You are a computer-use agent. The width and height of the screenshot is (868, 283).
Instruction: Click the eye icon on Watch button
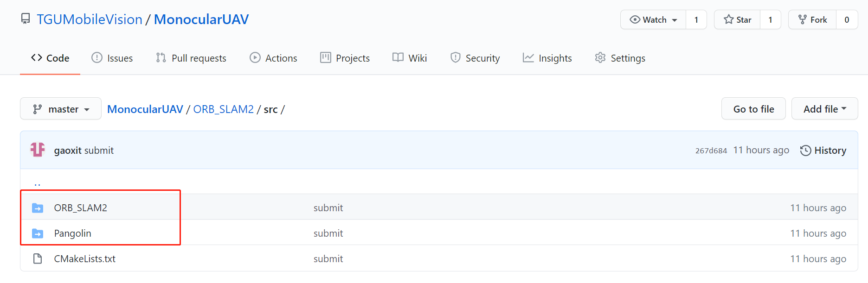[635, 19]
